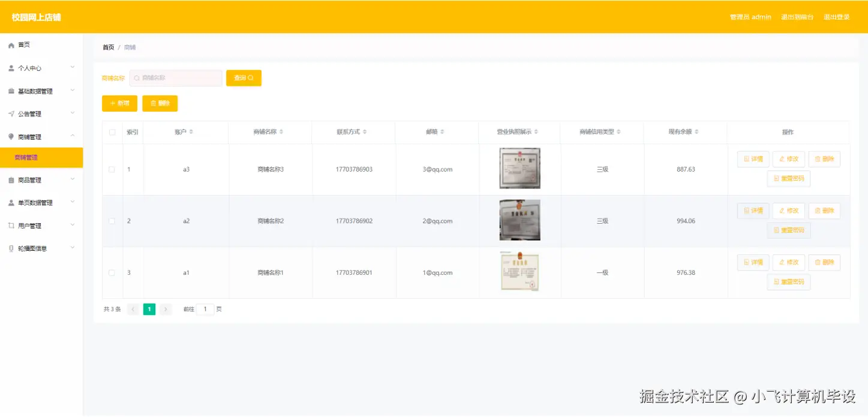Tick the checkbox for row a1
868x417 pixels.
point(112,273)
